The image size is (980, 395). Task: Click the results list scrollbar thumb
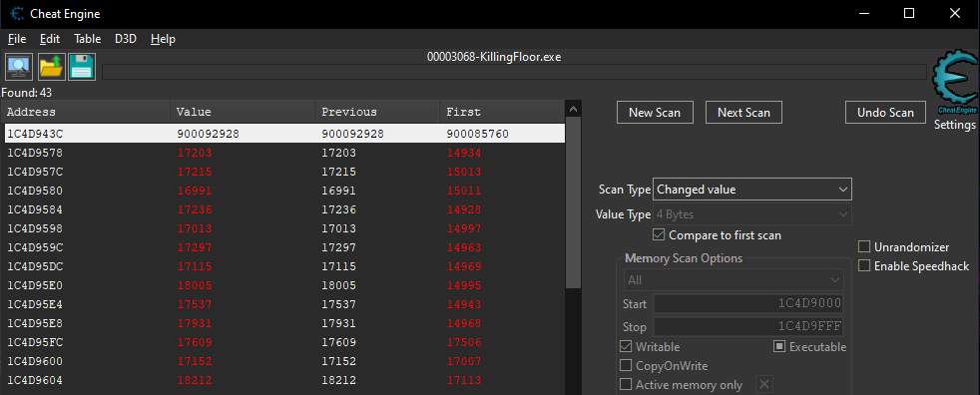[x=573, y=203]
